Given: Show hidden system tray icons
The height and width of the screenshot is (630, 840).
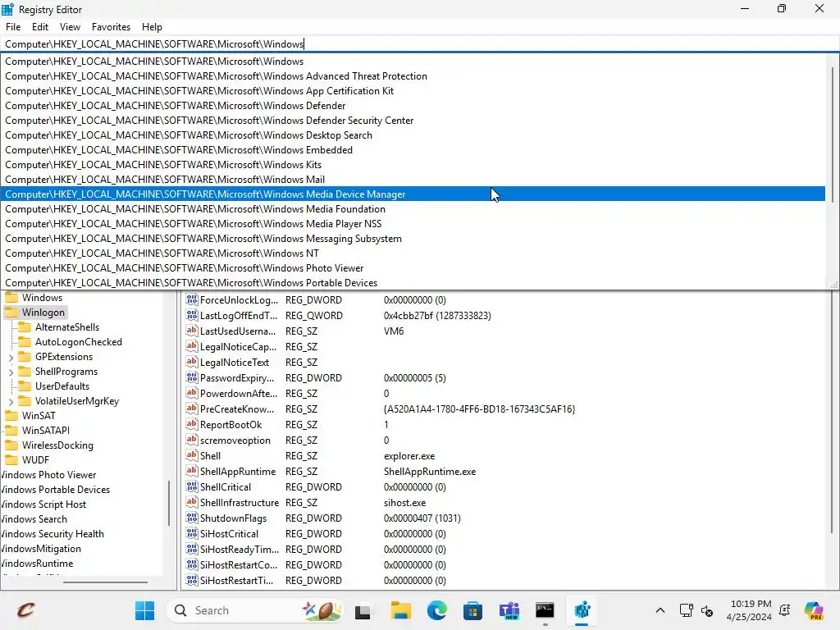Looking at the screenshot, I should coord(660,610).
